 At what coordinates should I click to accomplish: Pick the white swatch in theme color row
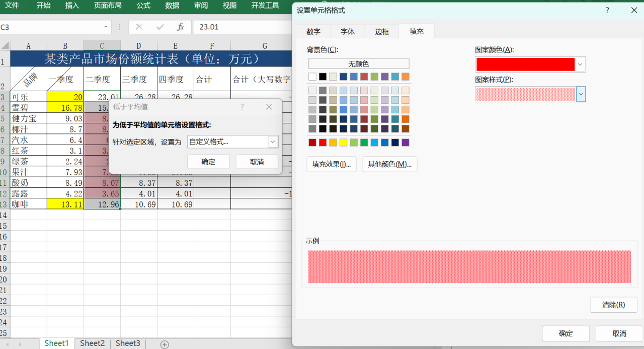click(x=312, y=77)
